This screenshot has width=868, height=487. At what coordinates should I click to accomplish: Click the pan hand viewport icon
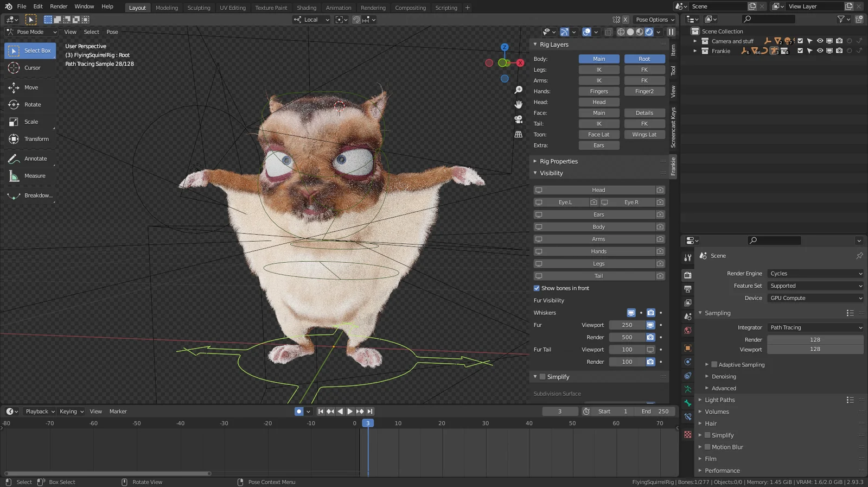tap(519, 105)
